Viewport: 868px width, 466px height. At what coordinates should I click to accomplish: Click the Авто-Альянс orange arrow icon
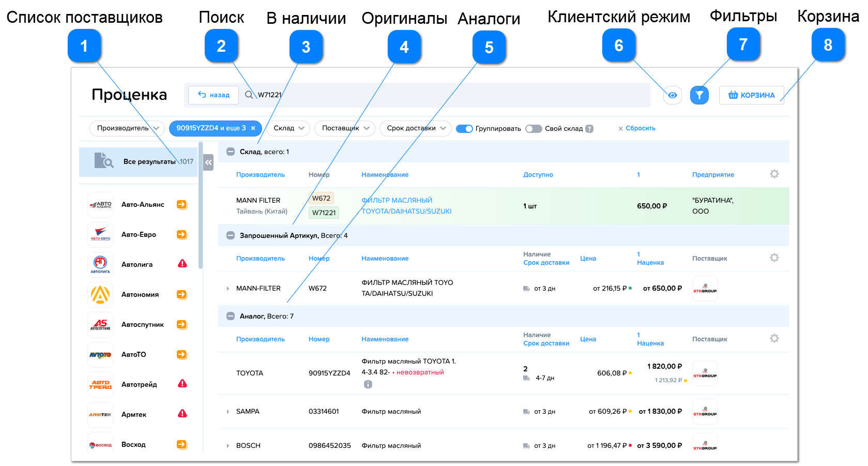181,205
